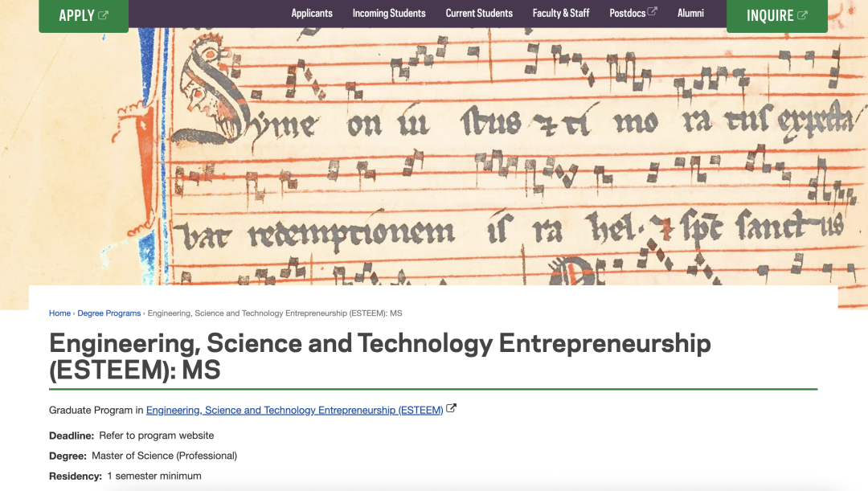Open the Incoming Students menu item

(x=389, y=14)
